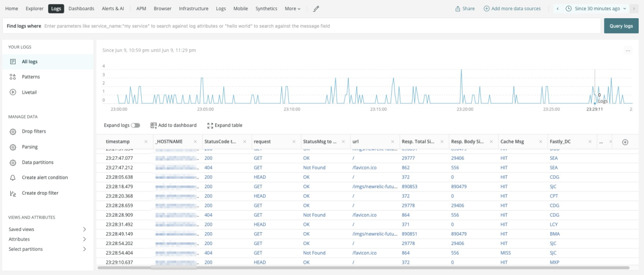Open the Patterns view in sidebar
The height and width of the screenshot is (275, 644).
tap(31, 77)
